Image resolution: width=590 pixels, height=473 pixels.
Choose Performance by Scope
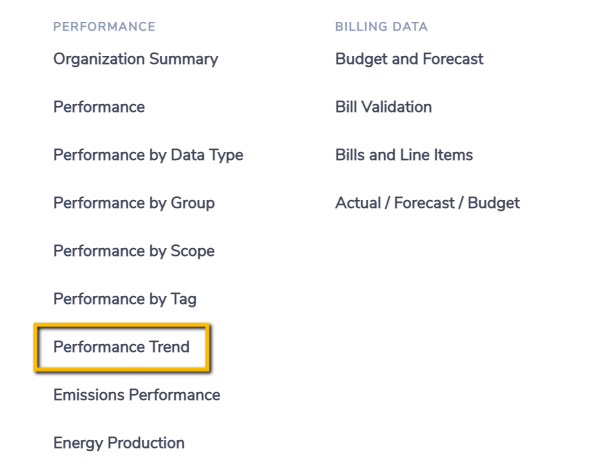[134, 251]
